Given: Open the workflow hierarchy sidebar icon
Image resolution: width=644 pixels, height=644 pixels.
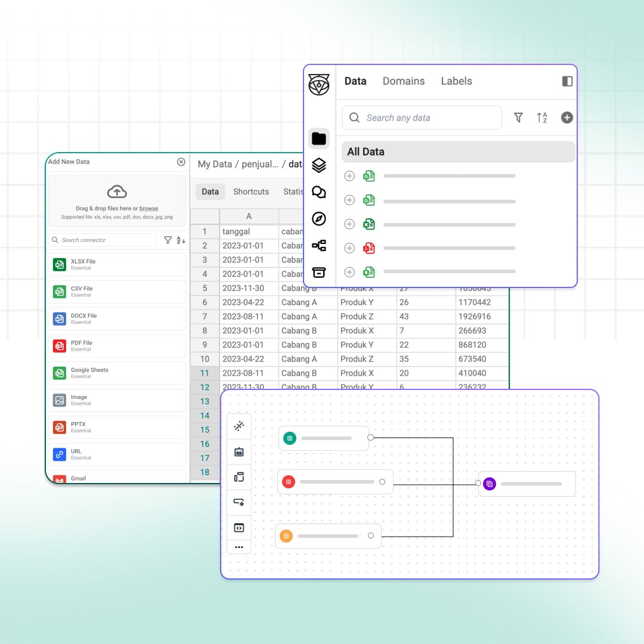Looking at the screenshot, I should pos(318,246).
